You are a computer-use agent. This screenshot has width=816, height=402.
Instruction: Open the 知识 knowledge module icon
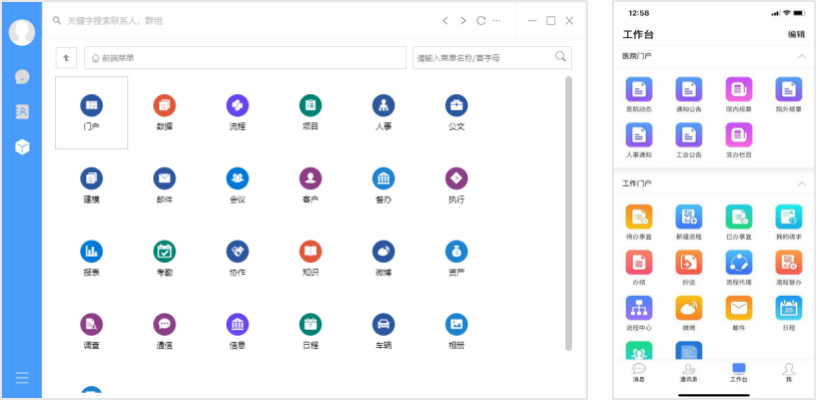pyautogui.click(x=311, y=252)
